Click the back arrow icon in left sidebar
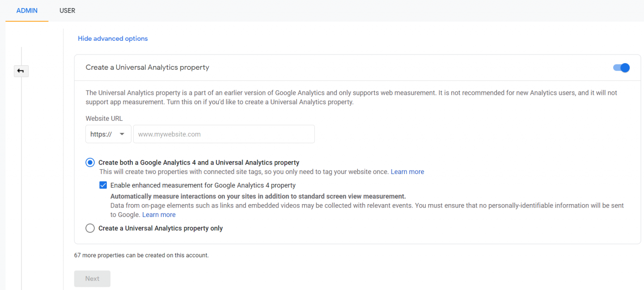Screen dimensions: 644x290 tap(21, 71)
